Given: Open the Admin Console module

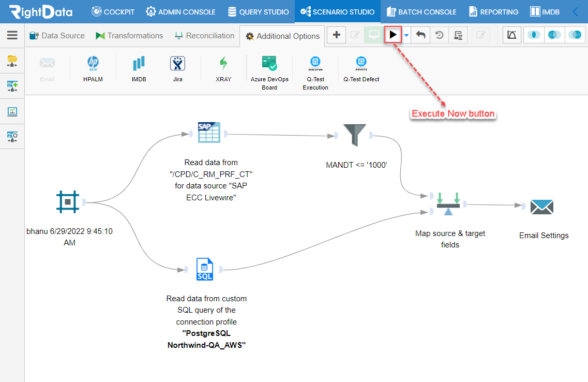Looking at the screenshot, I should click(180, 11).
